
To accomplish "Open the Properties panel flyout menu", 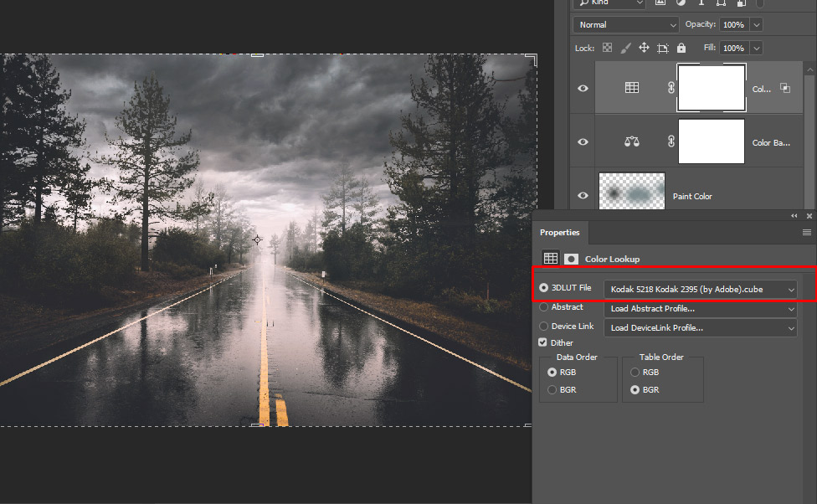I will [x=807, y=232].
